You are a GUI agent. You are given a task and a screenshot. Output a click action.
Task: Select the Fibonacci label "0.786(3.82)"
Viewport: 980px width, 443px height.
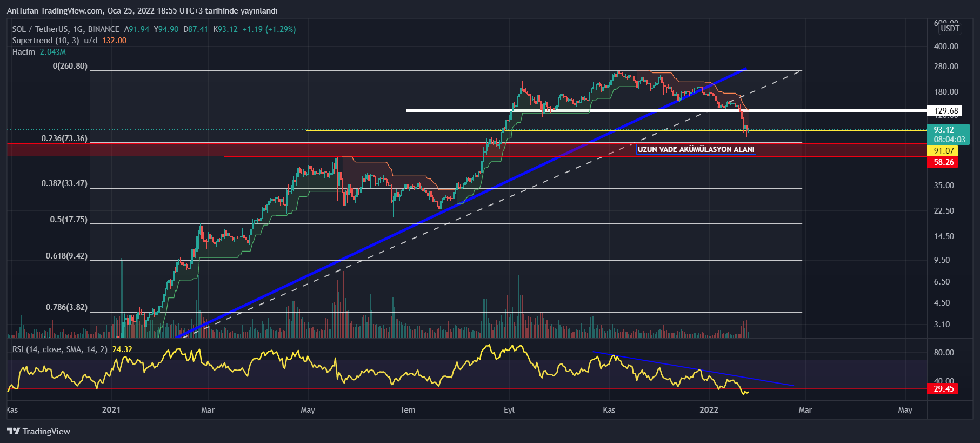66,307
